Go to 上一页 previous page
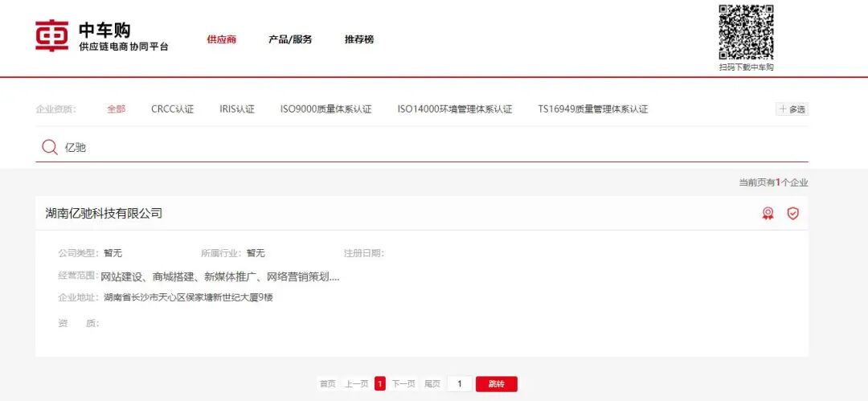Viewport: 868px width, 401px height. [357, 384]
